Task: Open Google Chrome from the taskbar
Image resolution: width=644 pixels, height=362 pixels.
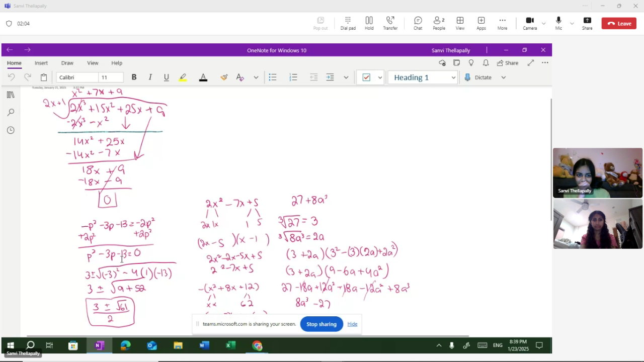Action: 258,345
